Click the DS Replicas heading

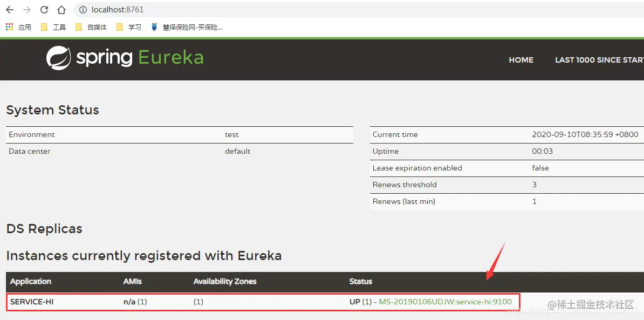[x=44, y=229]
